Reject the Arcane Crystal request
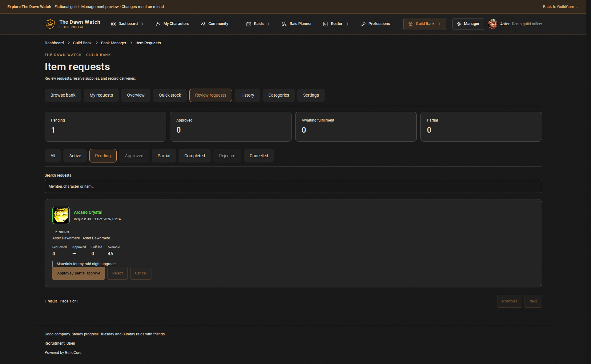This screenshot has height=364, width=591. [x=118, y=273]
